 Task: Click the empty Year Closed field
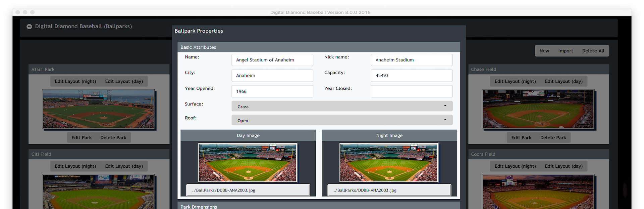click(411, 91)
